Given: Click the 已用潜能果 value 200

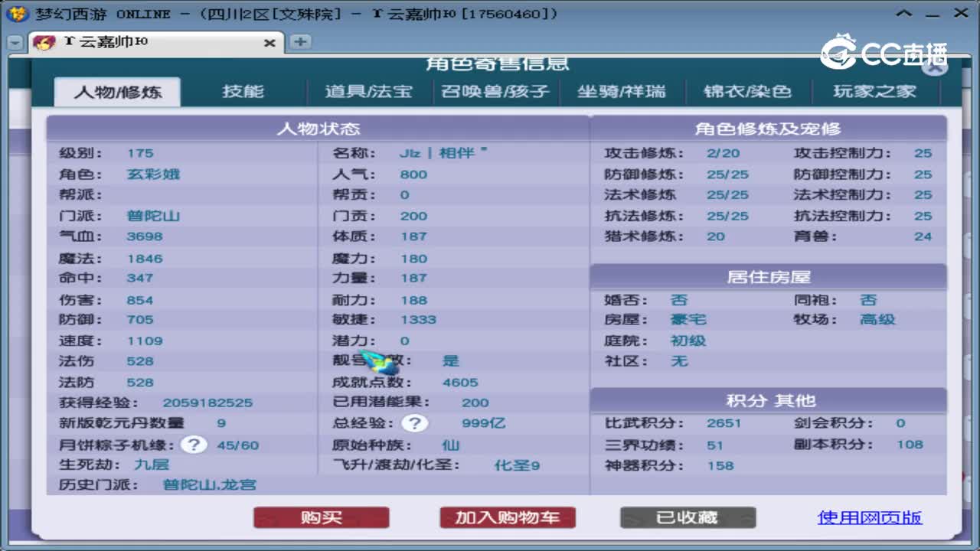Looking at the screenshot, I should point(475,403).
